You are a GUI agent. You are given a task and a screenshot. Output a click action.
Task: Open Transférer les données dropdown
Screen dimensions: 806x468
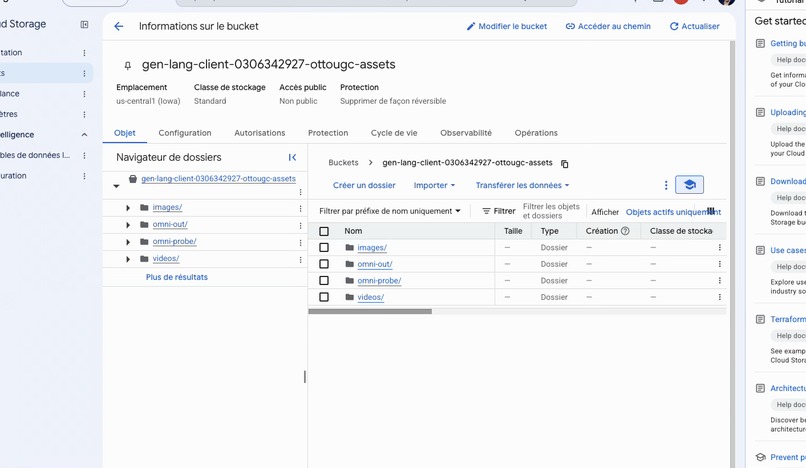[522, 185]
